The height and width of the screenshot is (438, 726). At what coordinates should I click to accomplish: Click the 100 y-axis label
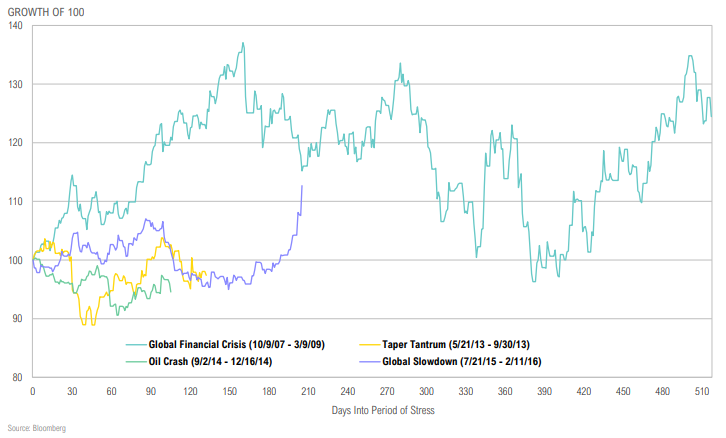[16, 260]
